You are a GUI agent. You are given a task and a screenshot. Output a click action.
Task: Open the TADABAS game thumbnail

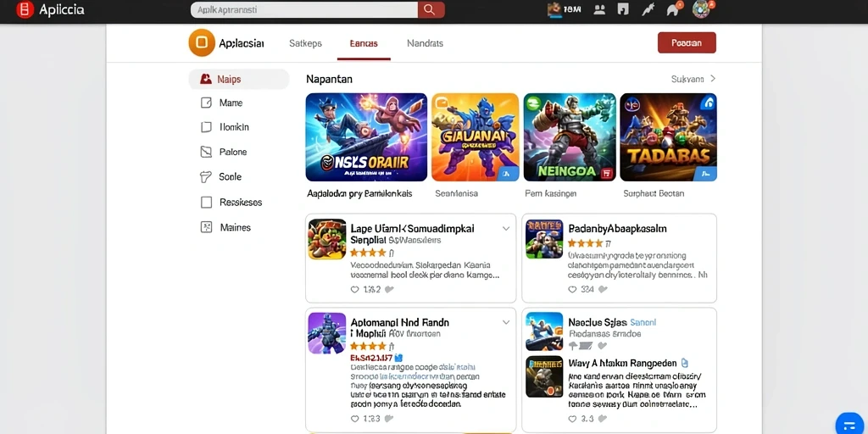tap(668, 137)
